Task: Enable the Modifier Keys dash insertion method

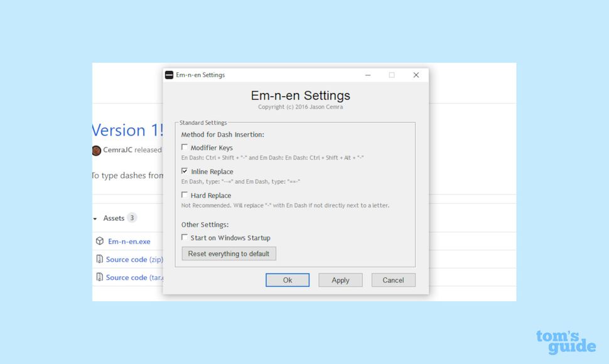Action: coord(185,146)
